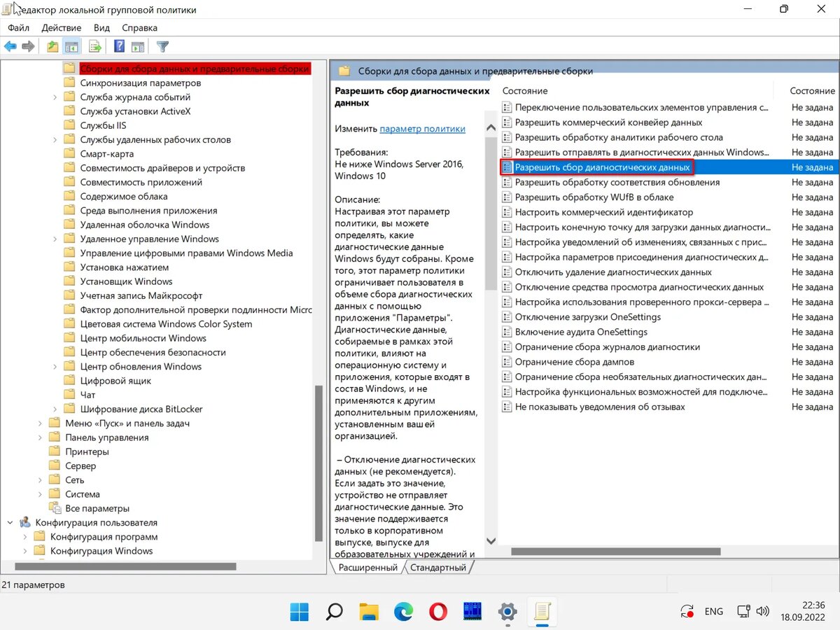Click policy icon for «Настроить коммерческий идентификатор»
This screenshot has height=630, width=840.
tap(507, 212)
